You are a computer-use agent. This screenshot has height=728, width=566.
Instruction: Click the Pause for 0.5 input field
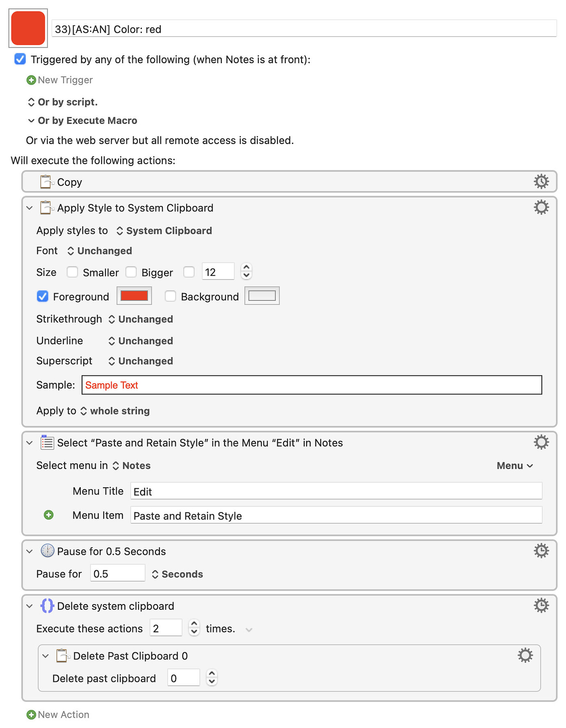[x=118, y=573]
